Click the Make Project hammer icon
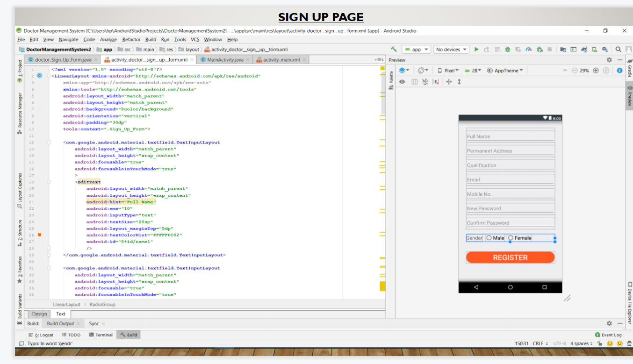The width and height of the screenshot is (633, 364). click(394, 49)
